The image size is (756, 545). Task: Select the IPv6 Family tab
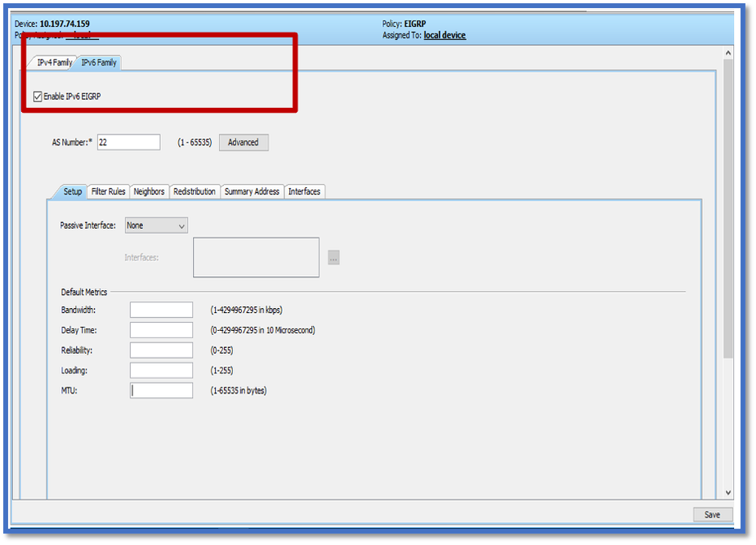pos(99,63)
